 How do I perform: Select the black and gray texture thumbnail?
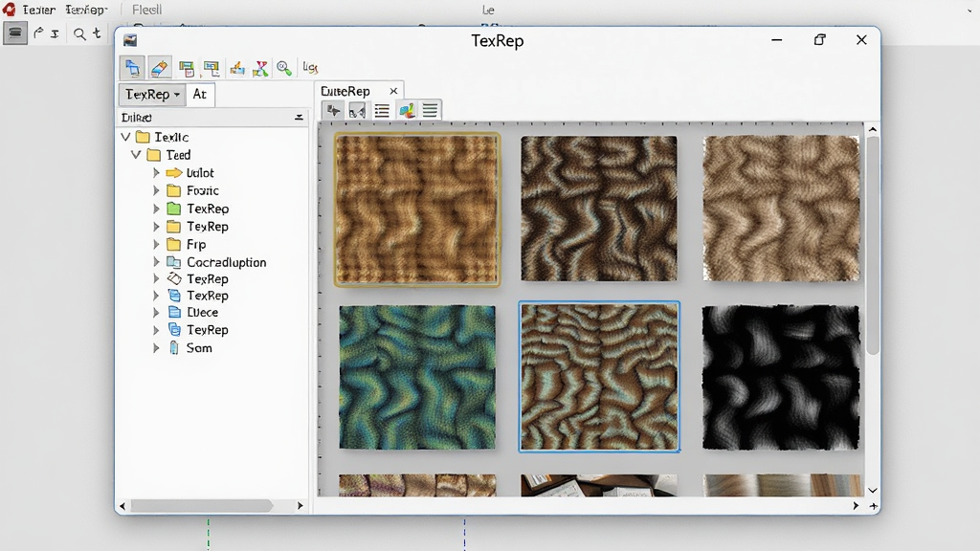click(x=781, y=377)
